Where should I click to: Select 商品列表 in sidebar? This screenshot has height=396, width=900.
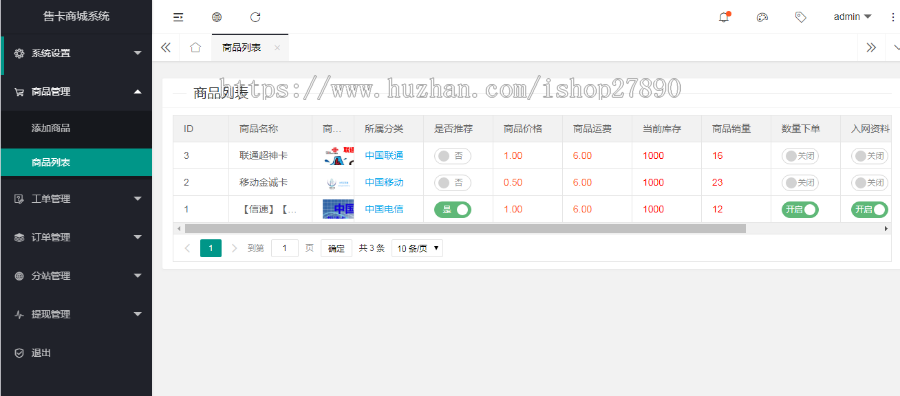pos(76,162)
